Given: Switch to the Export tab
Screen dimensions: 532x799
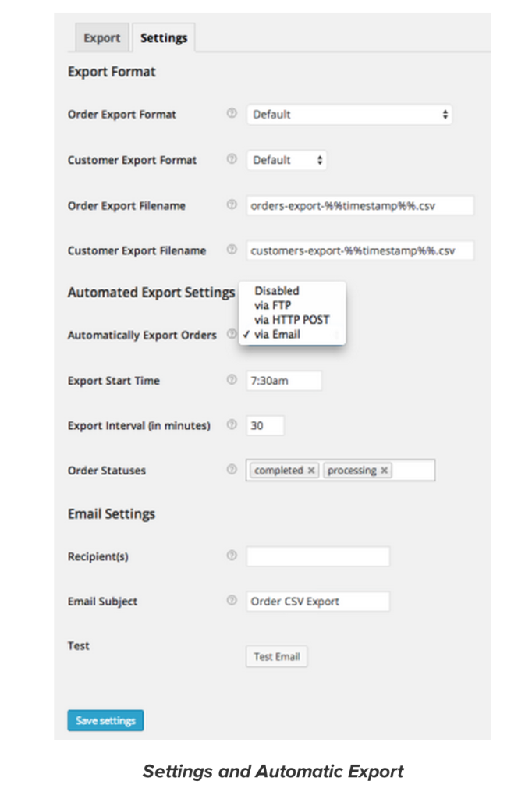Looking at the screenshot, I should pyautogui.click(x=101, y=37).
